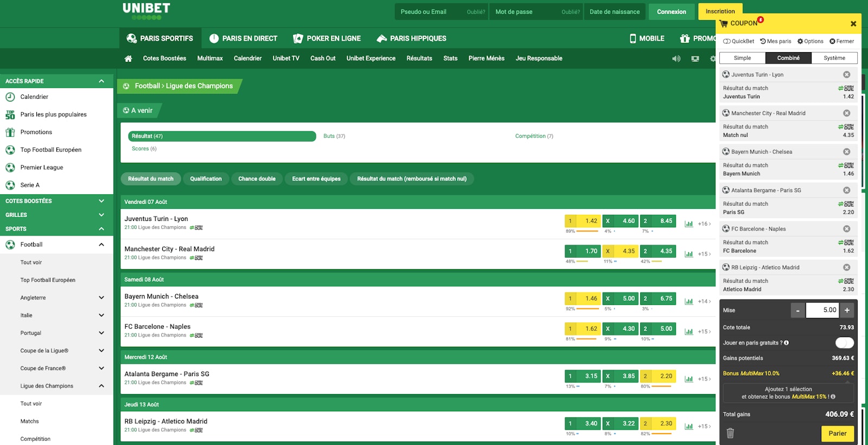Click the trash icon to empty coupon
The width and height of the screenshot is (868, 445).
[730, 433]
